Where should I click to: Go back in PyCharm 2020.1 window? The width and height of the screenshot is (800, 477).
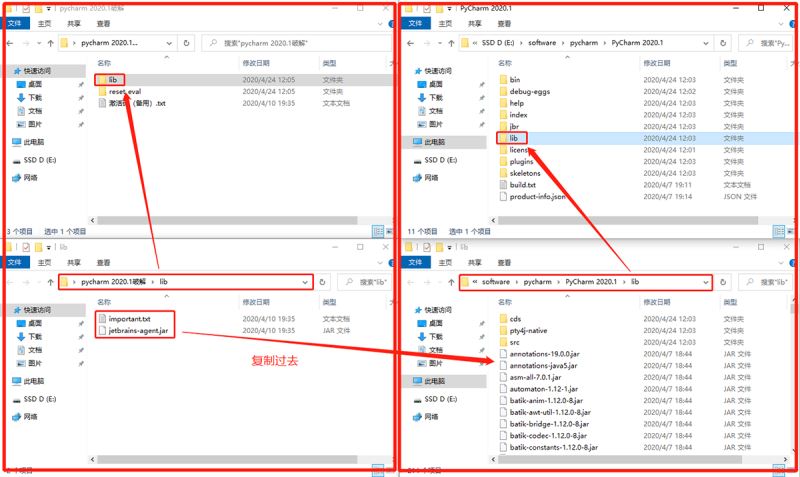tap(411, 43)
